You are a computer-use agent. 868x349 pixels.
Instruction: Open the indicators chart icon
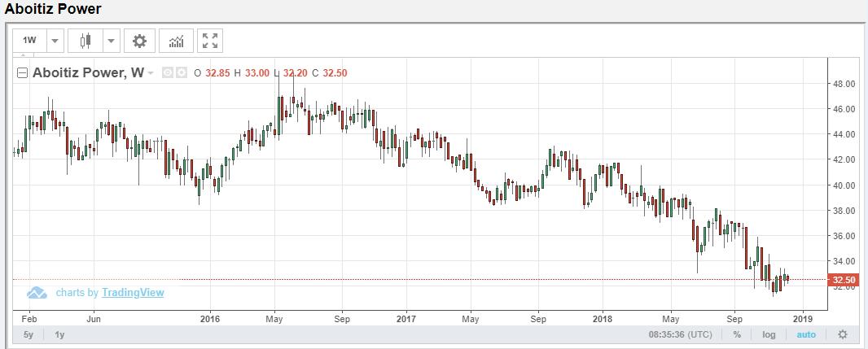click(x=175, y=41)
